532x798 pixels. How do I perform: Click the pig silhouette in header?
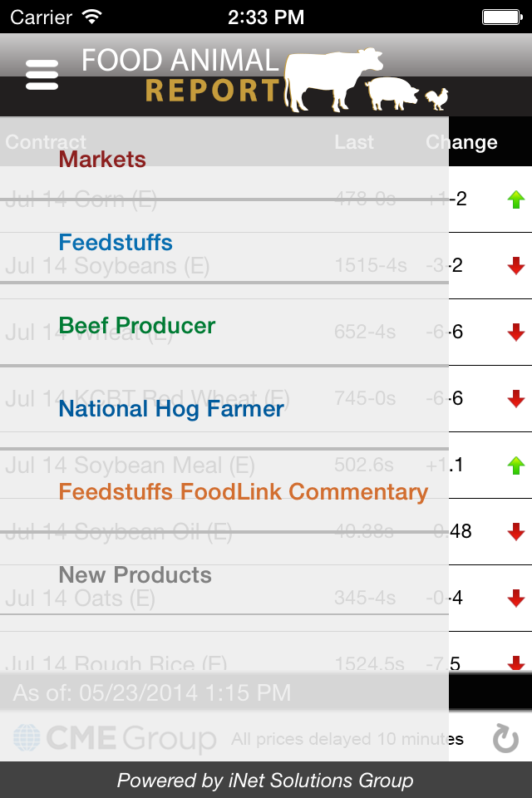pos(392,93)
